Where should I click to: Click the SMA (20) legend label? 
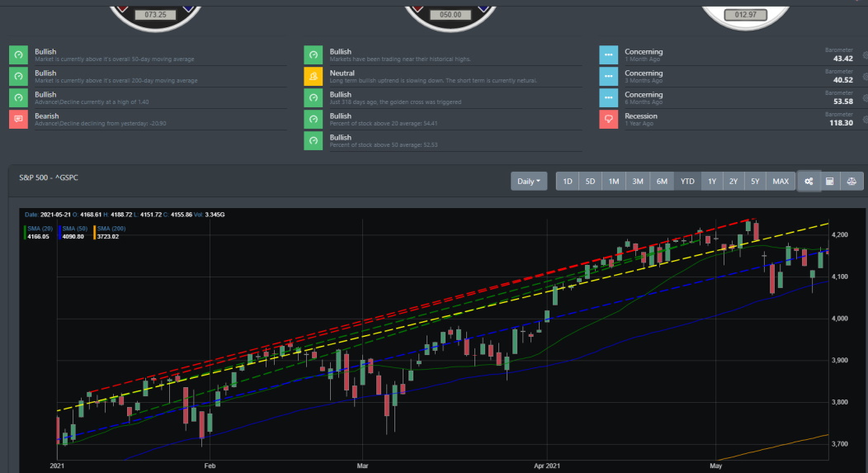[40, 228]
